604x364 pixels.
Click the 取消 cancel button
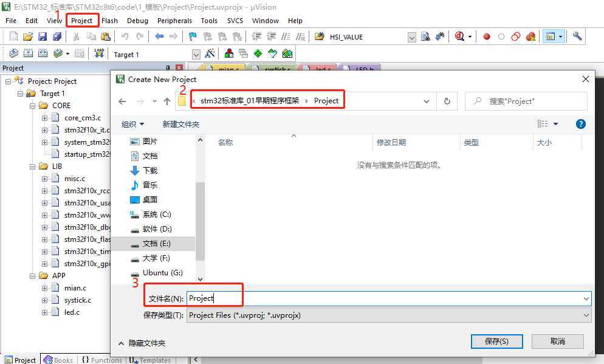coord(558,342)
